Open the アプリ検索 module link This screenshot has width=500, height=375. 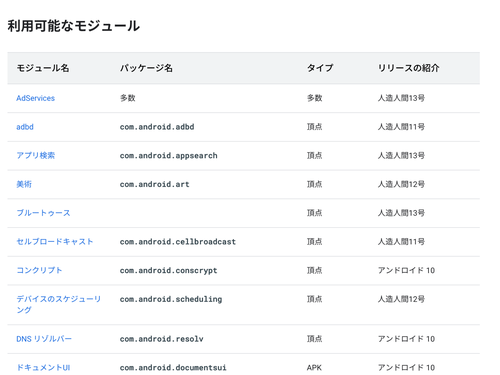[x=36, y=155]
